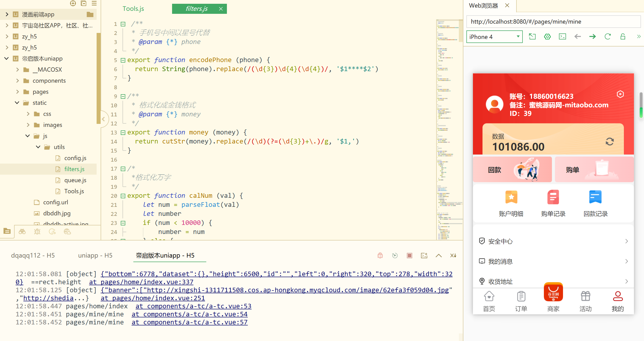
Task: Click the browser navigation back arrow
Action: [577, 37]
